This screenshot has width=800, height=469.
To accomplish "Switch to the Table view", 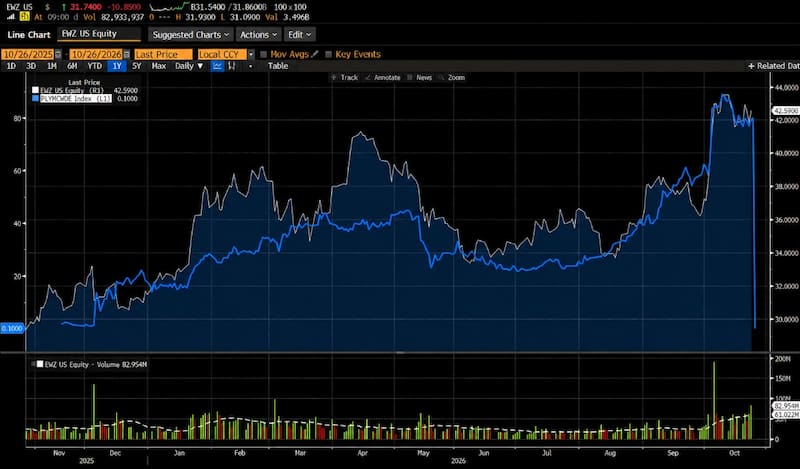I will [x=278, y=66].
